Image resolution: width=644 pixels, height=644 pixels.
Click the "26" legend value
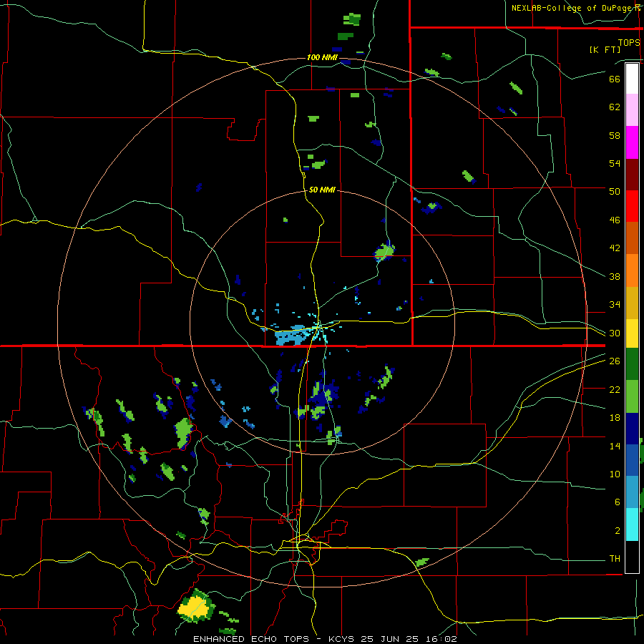[615, 361]
